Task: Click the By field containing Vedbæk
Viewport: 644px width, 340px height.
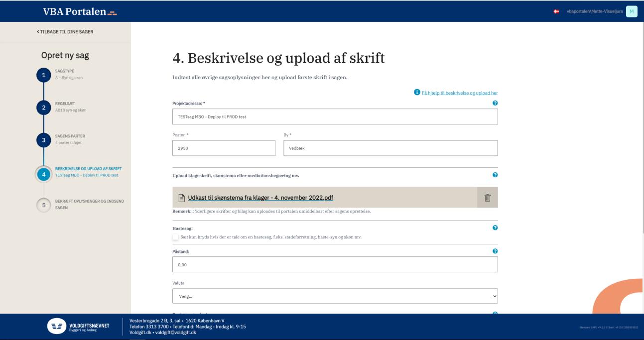Action: point(390,148)
